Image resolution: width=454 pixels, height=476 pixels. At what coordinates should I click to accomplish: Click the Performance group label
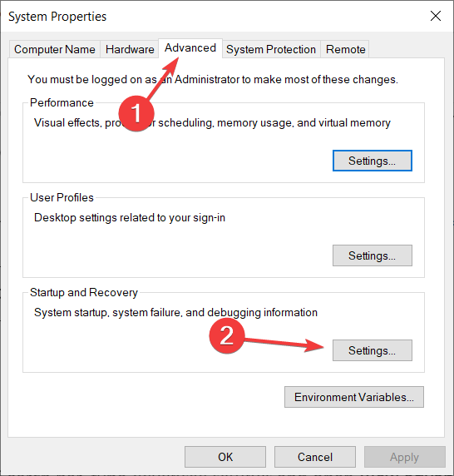[62, 102]
